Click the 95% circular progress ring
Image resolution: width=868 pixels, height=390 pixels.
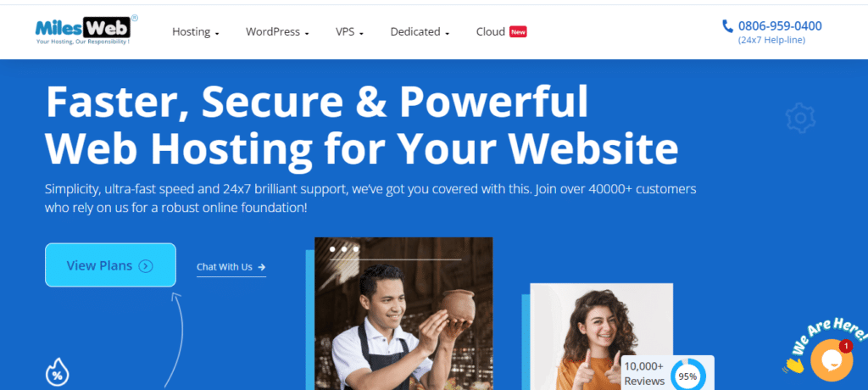pos(688,376)
